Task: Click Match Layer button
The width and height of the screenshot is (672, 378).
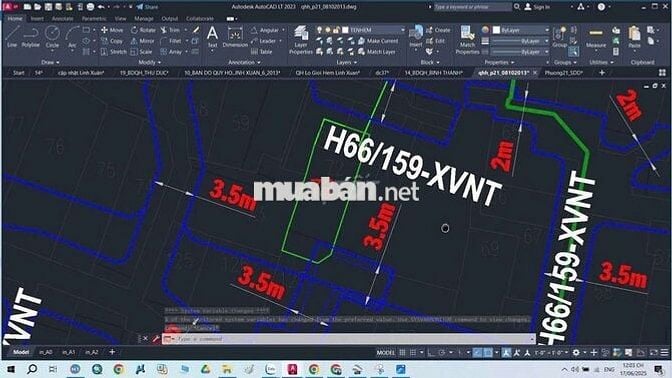Action: (x=377, y=52)
